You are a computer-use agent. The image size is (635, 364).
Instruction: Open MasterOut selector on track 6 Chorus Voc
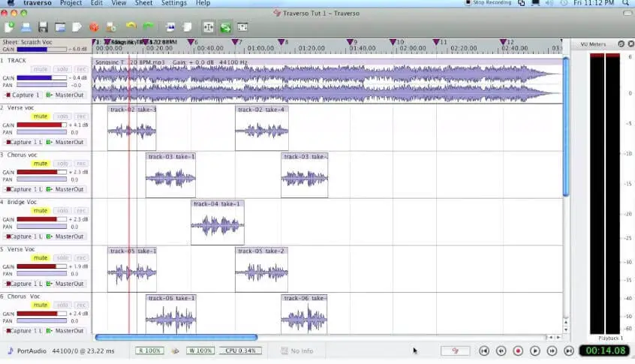coord(65,331)
